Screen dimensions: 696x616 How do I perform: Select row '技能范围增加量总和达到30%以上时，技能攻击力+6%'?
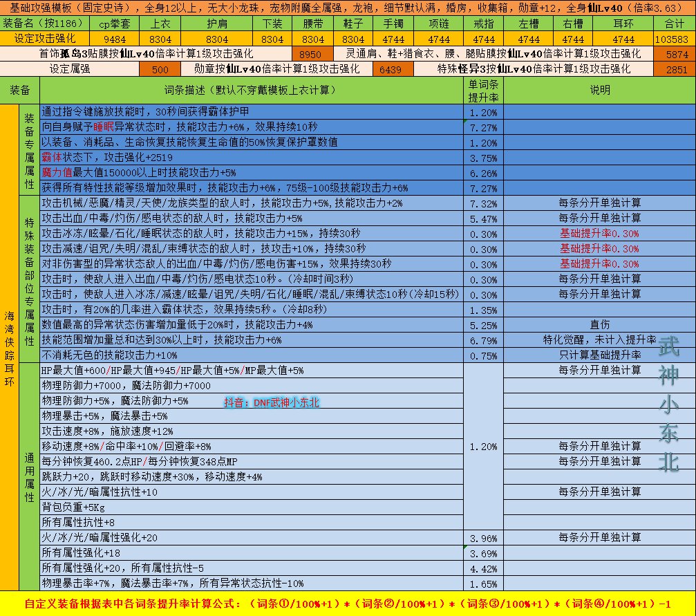pos(251,340)
